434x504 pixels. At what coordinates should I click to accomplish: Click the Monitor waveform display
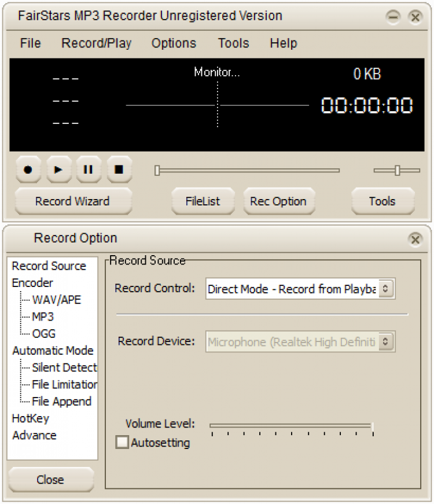tap(218, 105)
